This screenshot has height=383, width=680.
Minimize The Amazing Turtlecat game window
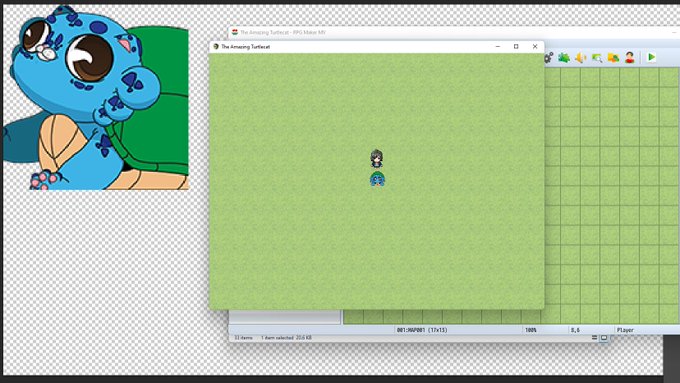[498, 46]
